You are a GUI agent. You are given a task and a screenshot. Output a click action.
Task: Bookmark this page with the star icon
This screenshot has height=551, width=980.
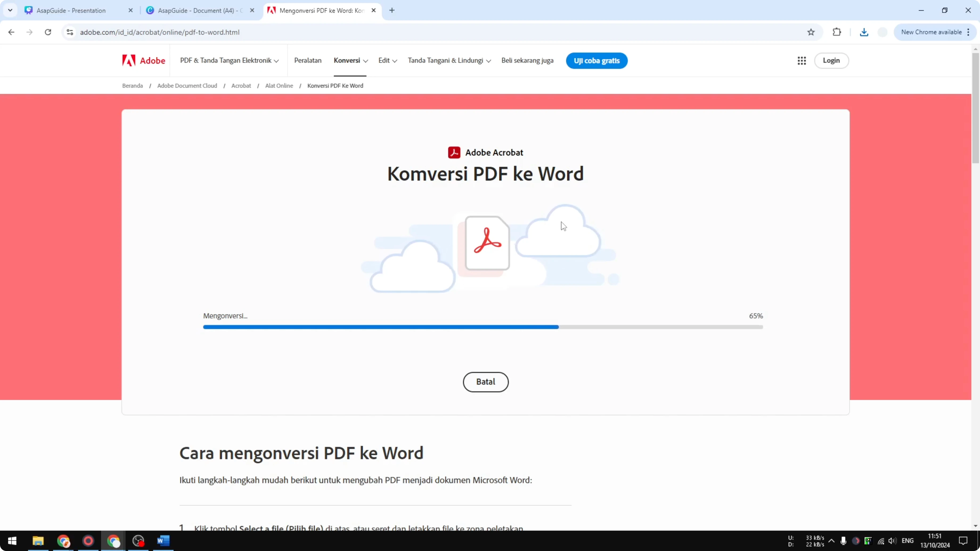point(811,32)
